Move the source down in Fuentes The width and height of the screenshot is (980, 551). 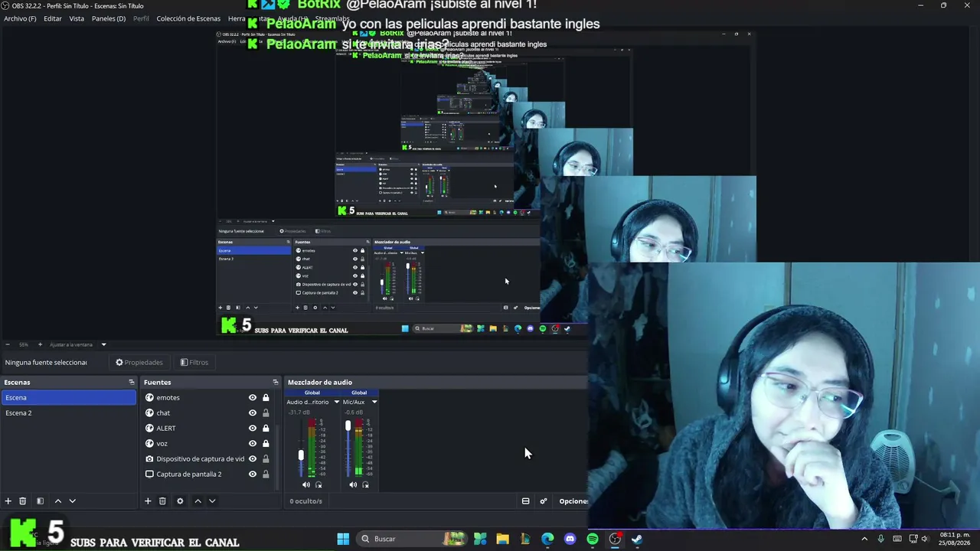[212, 501]
